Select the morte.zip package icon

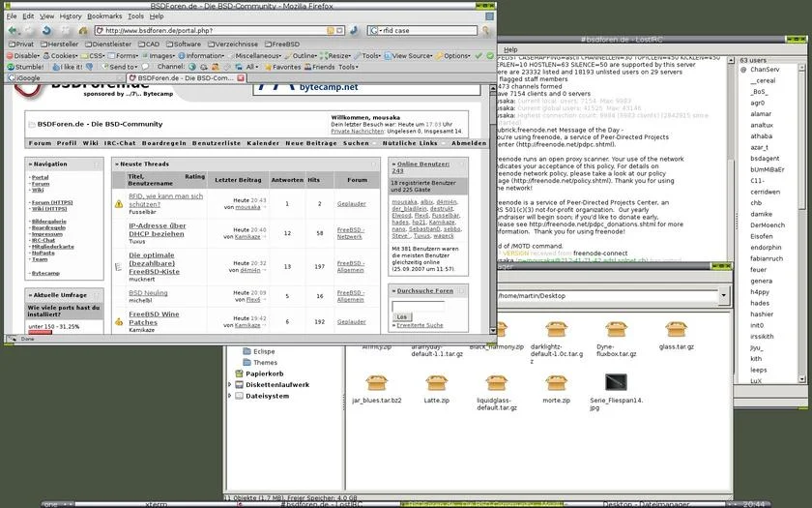click(556, 383)
